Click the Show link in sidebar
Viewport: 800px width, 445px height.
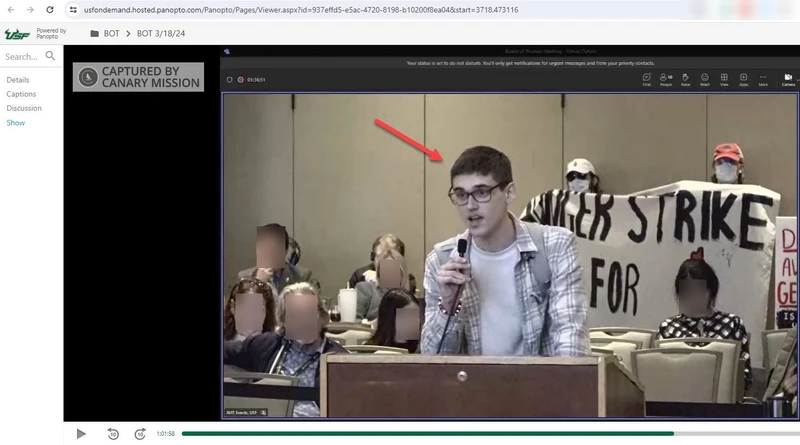[x=16, y=123]
